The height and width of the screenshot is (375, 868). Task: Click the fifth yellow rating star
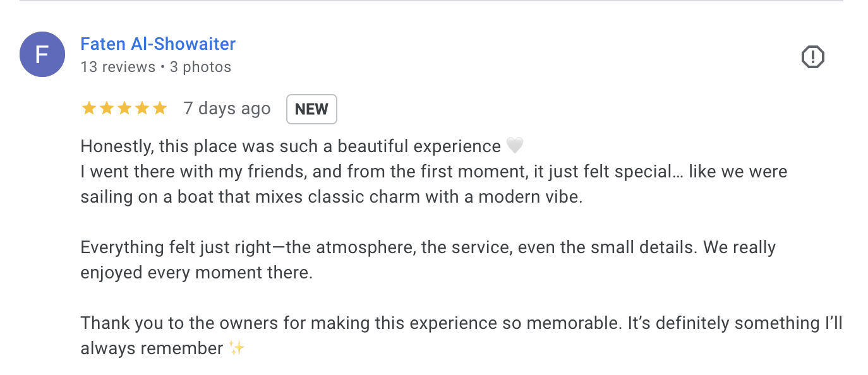pos(160,109)
